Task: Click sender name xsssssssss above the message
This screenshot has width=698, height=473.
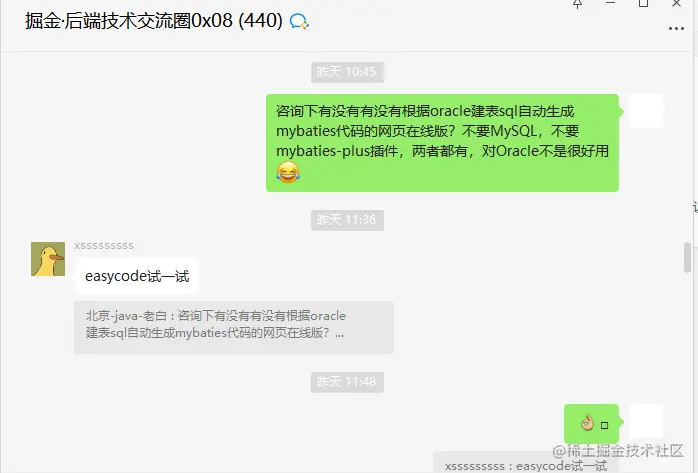Action: 104,246
